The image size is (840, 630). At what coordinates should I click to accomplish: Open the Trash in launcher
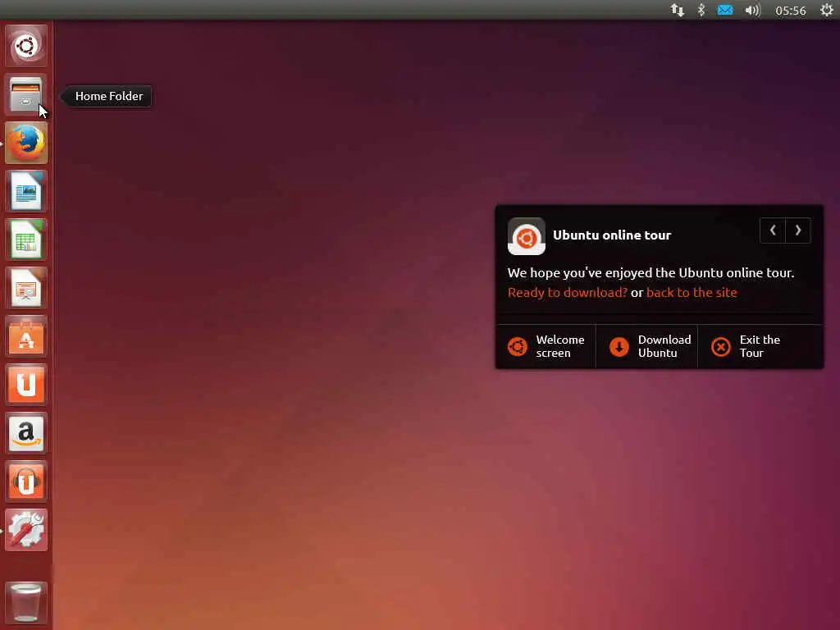(25, 603)
